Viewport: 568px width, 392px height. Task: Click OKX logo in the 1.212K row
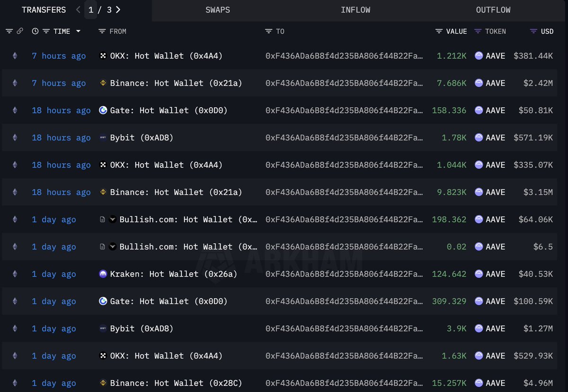pyautogui.click(x=103, y=56)
